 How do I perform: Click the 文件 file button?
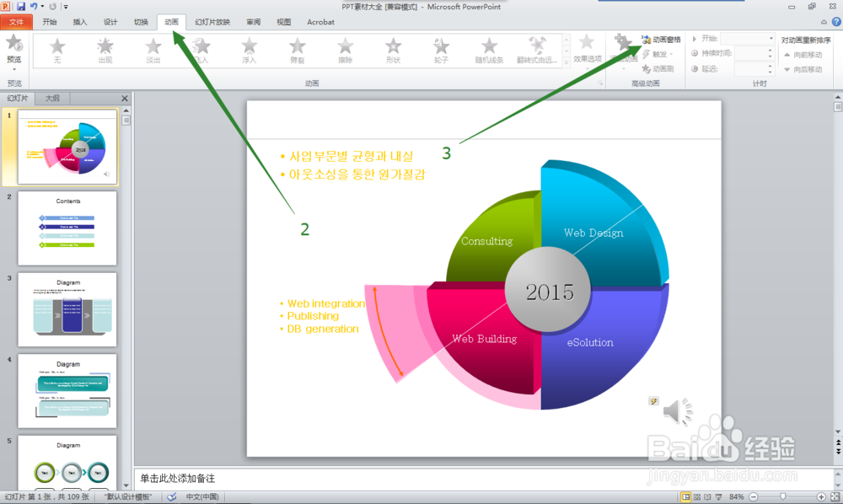(x=16, y=22)
